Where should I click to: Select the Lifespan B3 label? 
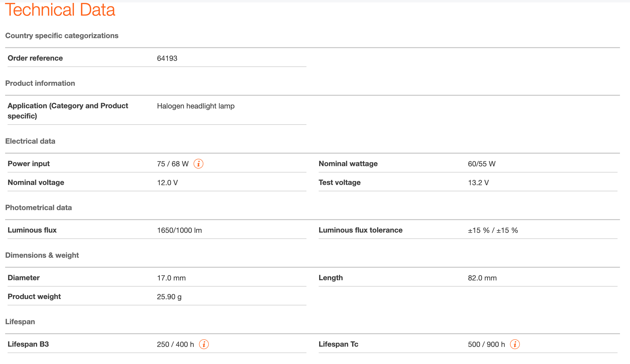(28, 344)
